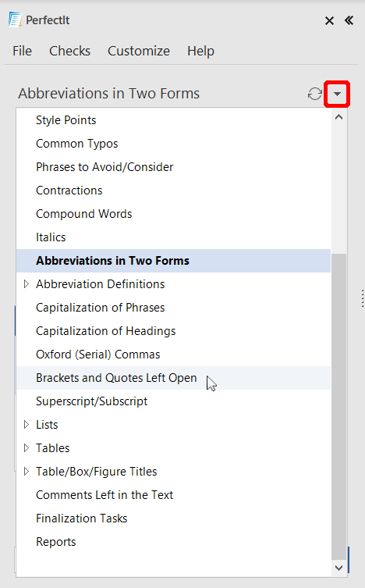Expand the Lists tree node
365x588 pixels.
[x=27, y=425]
